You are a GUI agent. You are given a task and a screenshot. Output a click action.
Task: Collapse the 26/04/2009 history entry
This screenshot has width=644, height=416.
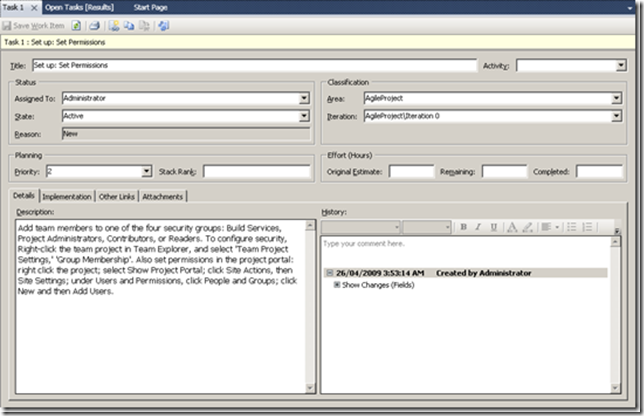[329, 273]
